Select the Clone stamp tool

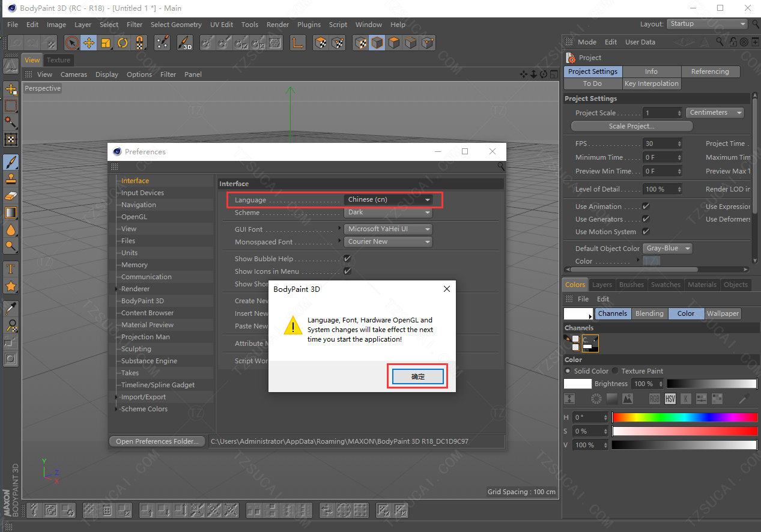click(x=11, y=179)
